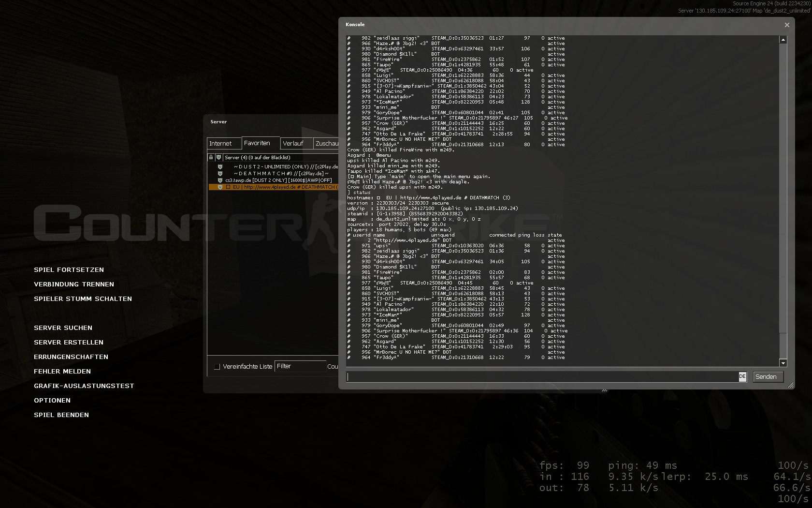Open the Filter button in server browser

coord(300,366)
